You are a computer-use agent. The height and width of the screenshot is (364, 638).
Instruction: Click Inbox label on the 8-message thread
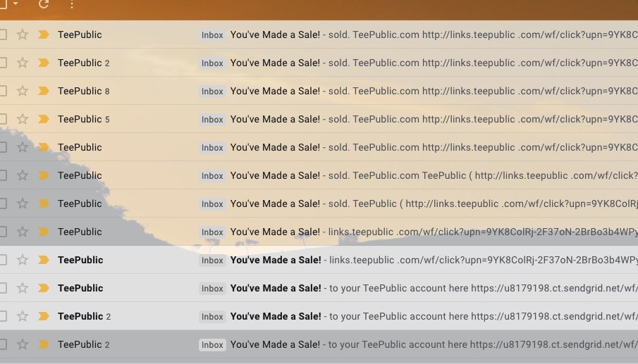212,92
